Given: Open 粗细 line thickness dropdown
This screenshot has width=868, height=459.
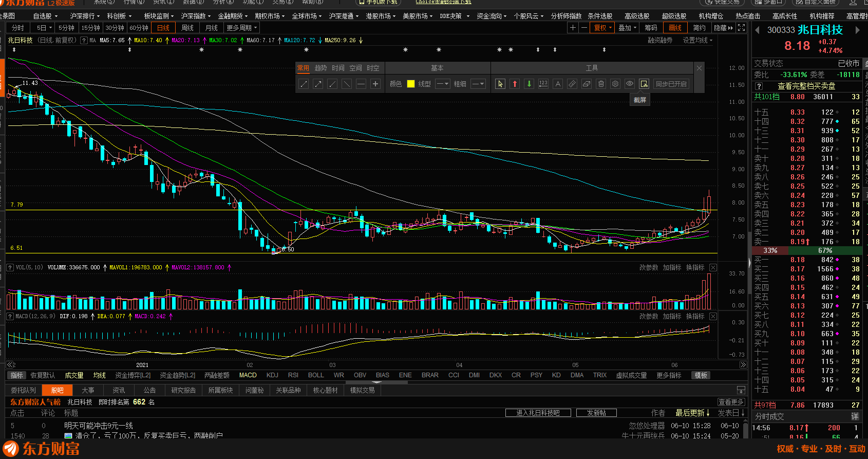Looking at the screenshot, I should tap(478, 84).
